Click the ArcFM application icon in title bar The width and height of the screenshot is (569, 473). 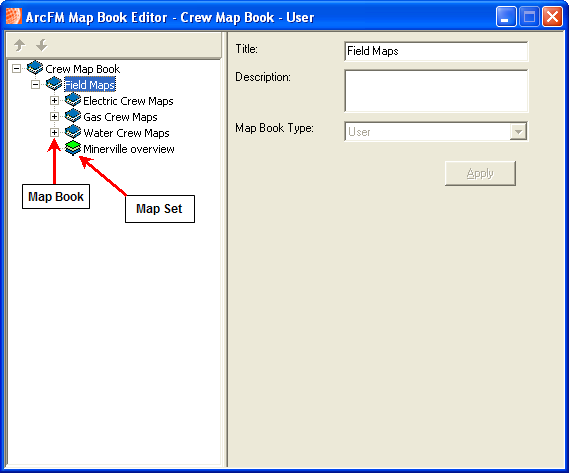[x=14, y=17]
